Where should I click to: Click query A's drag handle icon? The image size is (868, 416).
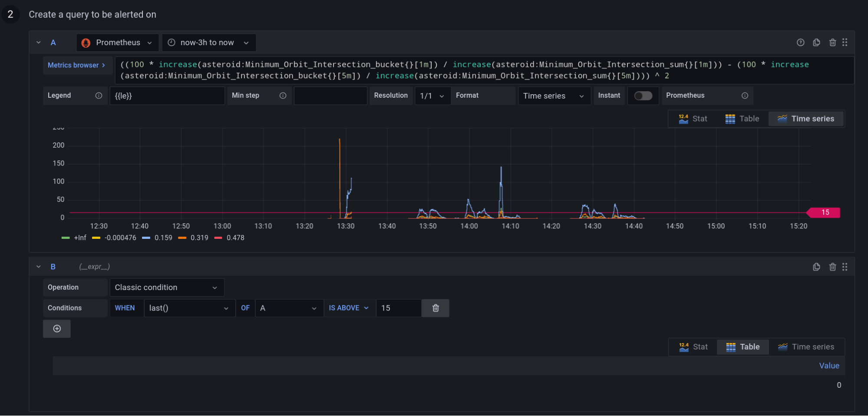pos(845,42)
